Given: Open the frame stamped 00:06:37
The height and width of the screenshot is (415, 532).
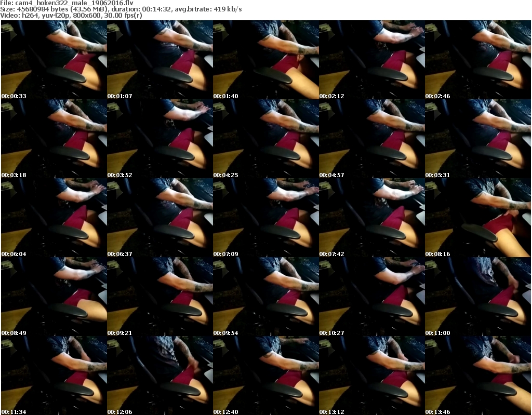Looking at the screenshot, I should pos(160,218).
